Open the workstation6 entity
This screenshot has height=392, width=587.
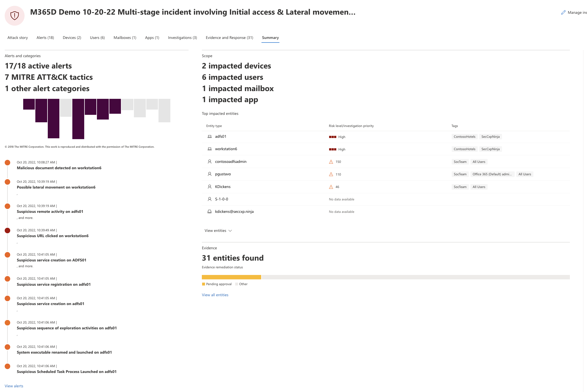pos(226,149)
